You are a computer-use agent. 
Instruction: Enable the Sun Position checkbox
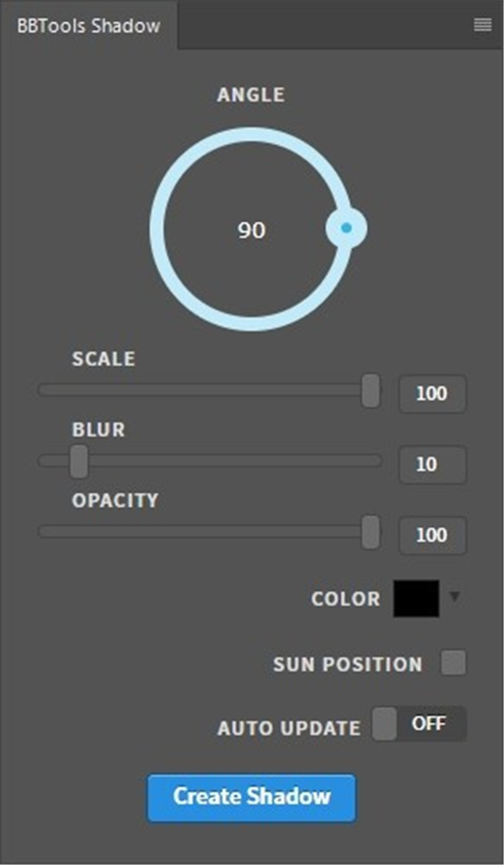click(454, 663)
